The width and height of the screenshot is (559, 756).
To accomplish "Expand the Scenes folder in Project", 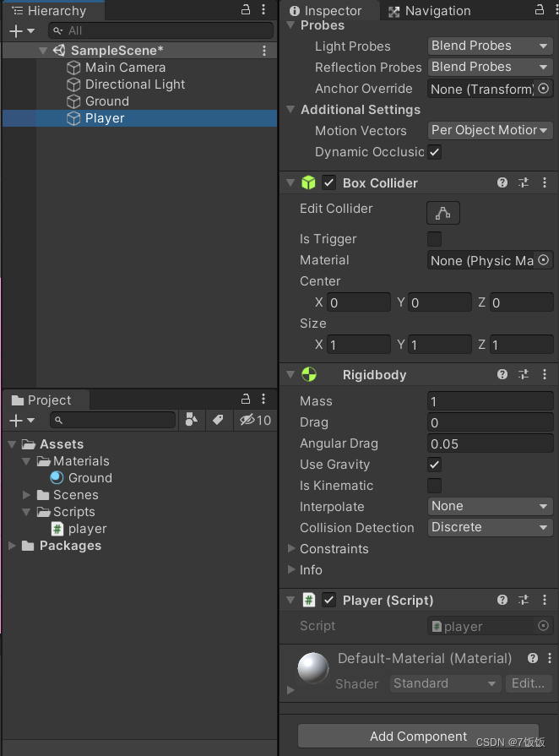I will pos(26,495).
